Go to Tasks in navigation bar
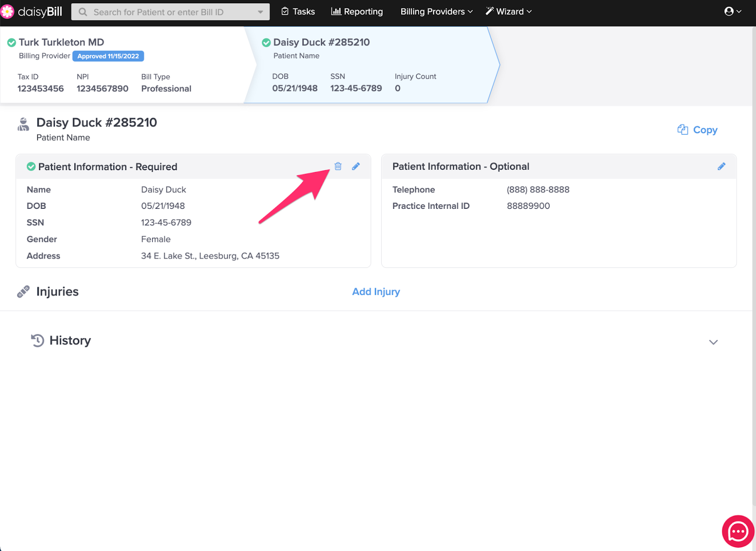Screen dimensions: 756x551 pyautogui.click(x=298, y=11)
